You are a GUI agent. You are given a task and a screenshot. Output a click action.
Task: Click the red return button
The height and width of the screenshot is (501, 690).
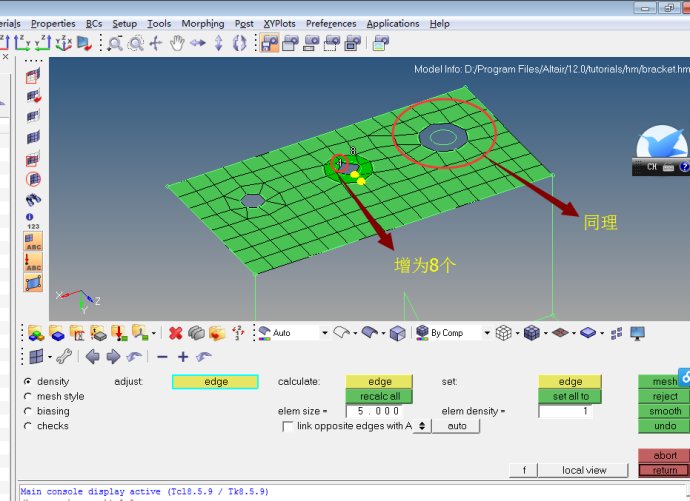(664, 470)
